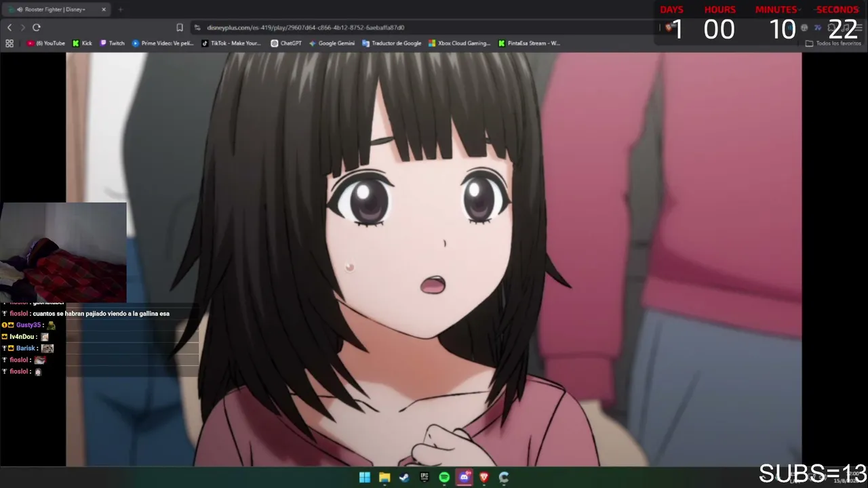Image resolution: width=868 pixels, height=488 pixels.
Task: Open the FintaEsa Stream bookmark
Action: tap(529, 43)
